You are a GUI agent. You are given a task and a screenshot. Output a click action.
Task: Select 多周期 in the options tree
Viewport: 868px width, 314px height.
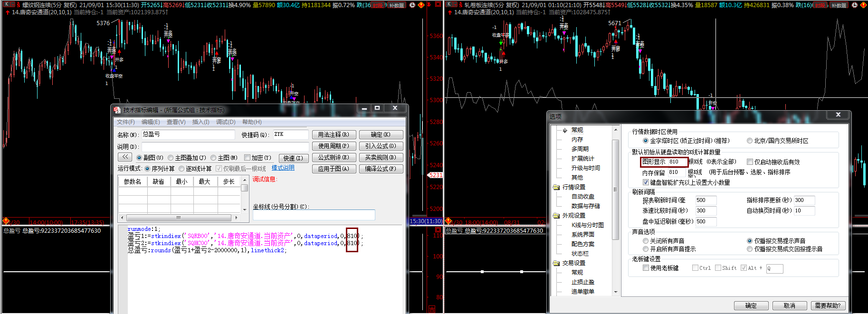pyautogui.click(x=580, y=149)
